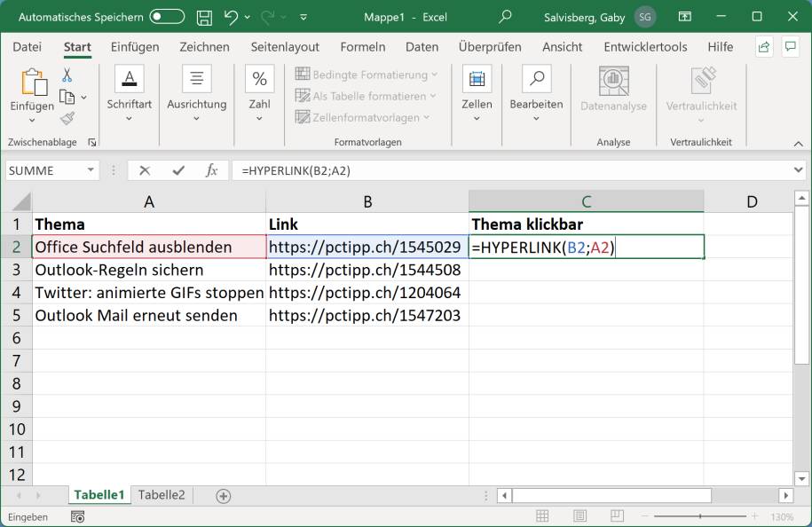Open the Ausrichtung group dropdown
812x527 pixels.
point(196,94)
